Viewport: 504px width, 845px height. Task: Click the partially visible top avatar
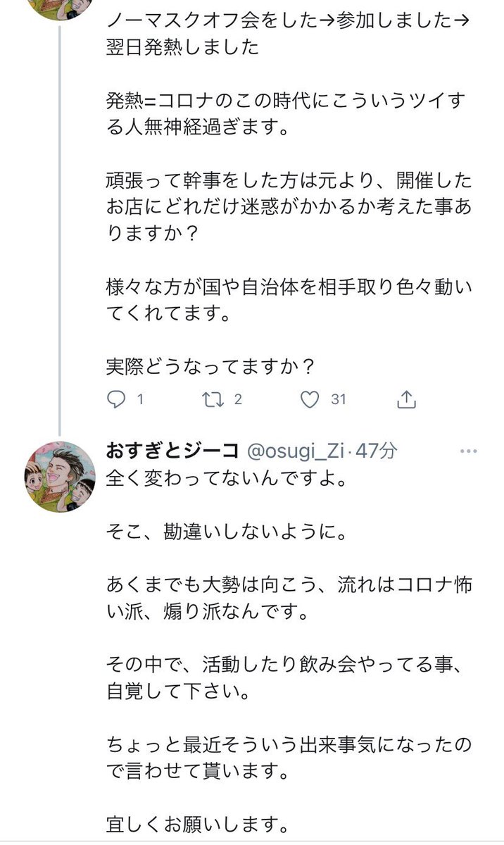coord(61,7)
